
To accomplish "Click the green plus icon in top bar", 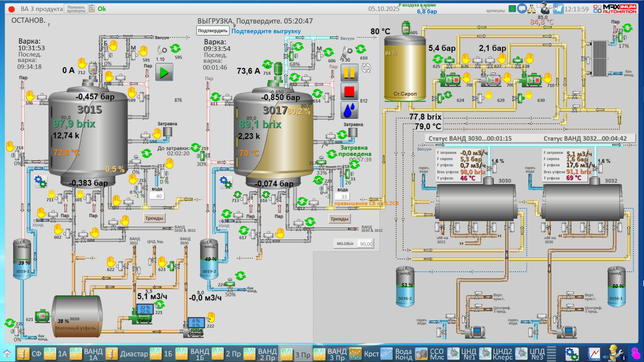I will (x=512, y=8).
